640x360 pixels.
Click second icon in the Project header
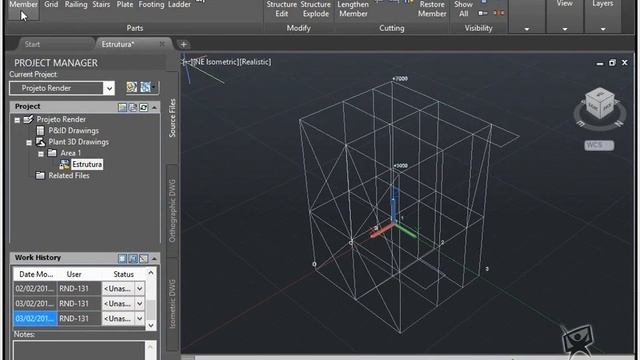point(133,107)
